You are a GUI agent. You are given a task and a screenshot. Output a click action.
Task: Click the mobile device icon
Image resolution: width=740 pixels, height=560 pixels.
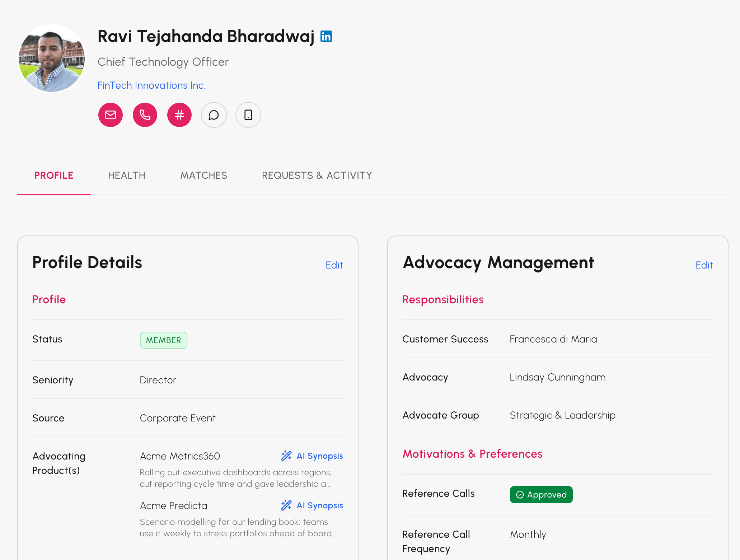(x=248, y=115)
